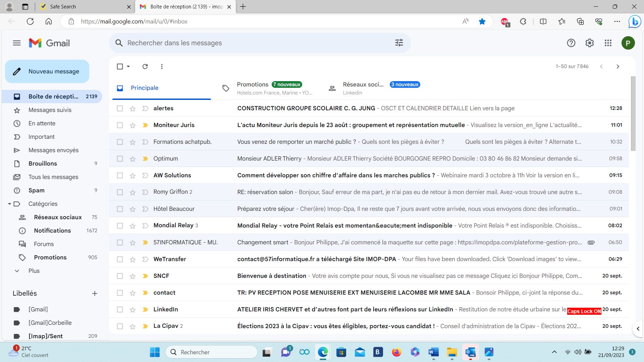Show hidden system tray icons
Viewport: 644px width, 362px height.
point(554,352)
